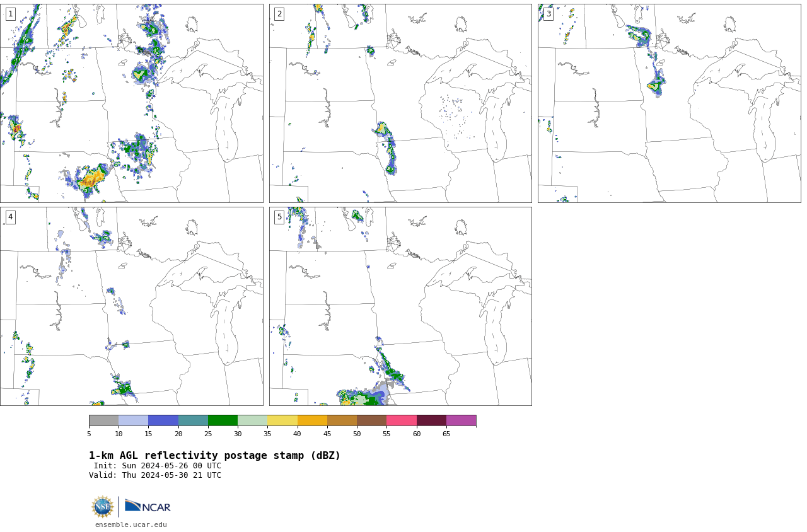
Task: Click the colorbar tick label 35
Action: [x=267, y=434]
